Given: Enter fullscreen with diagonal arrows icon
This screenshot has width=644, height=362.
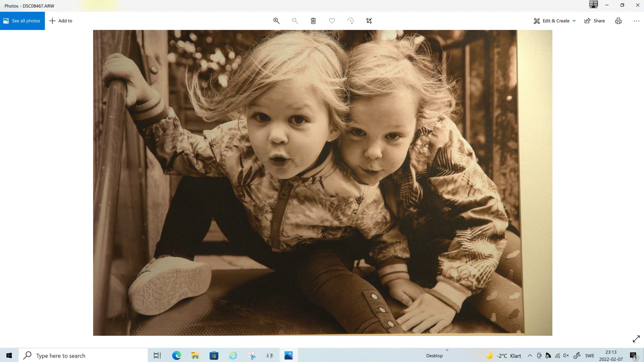Looking at the screenshot, I should [x=636, y=339].
